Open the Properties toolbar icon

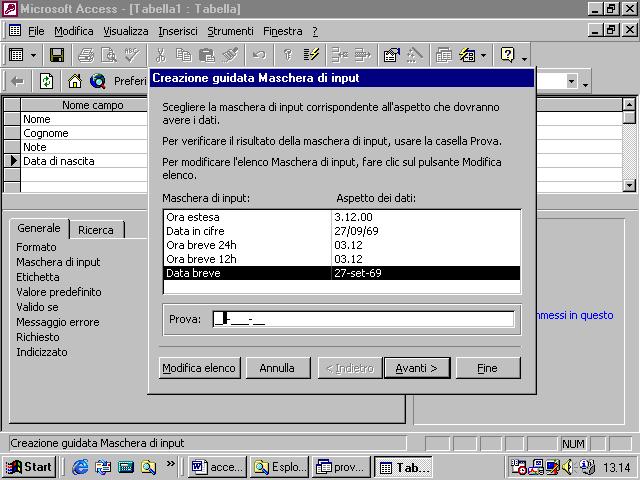click(391, 55)
